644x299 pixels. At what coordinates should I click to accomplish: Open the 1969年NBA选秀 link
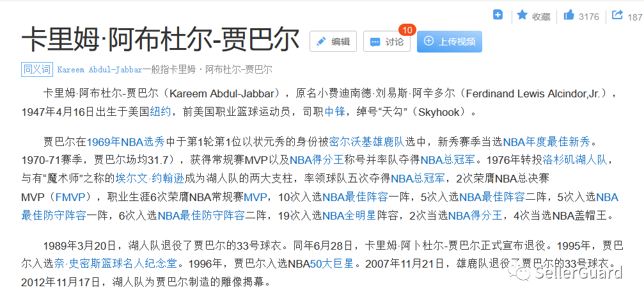[125, 142]
